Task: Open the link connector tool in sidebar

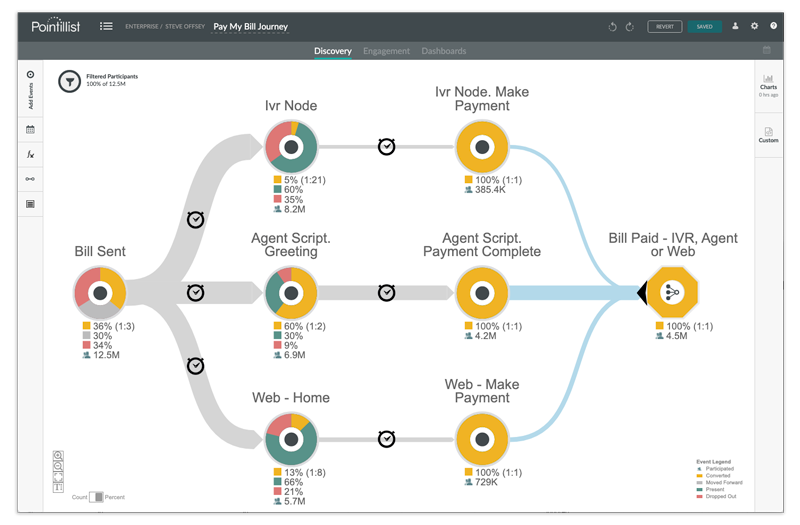Action: pos(31,179)
